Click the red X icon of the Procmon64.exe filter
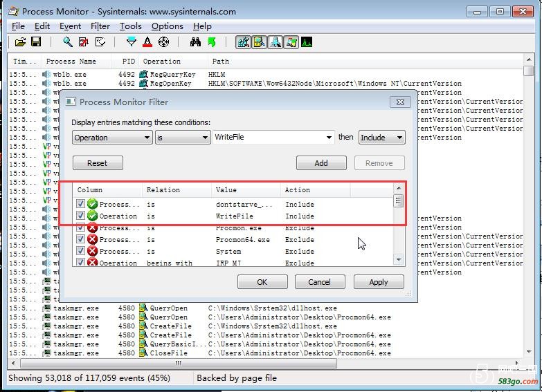This screenshot has width=542, height=392. tap(92, 239)
